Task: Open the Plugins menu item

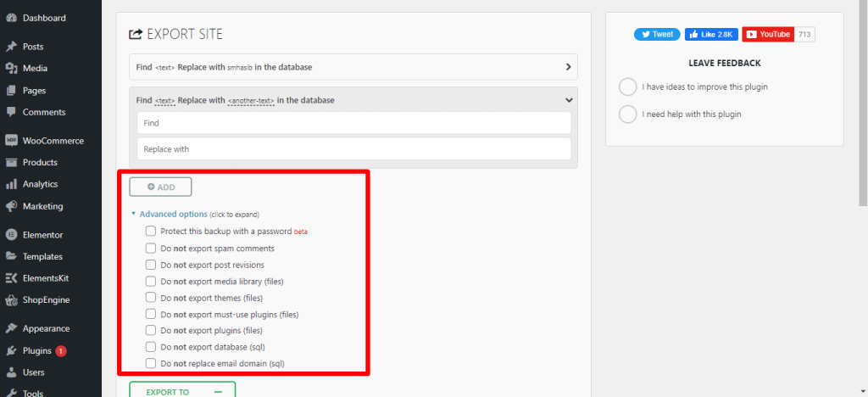Action: pos(36,350)
